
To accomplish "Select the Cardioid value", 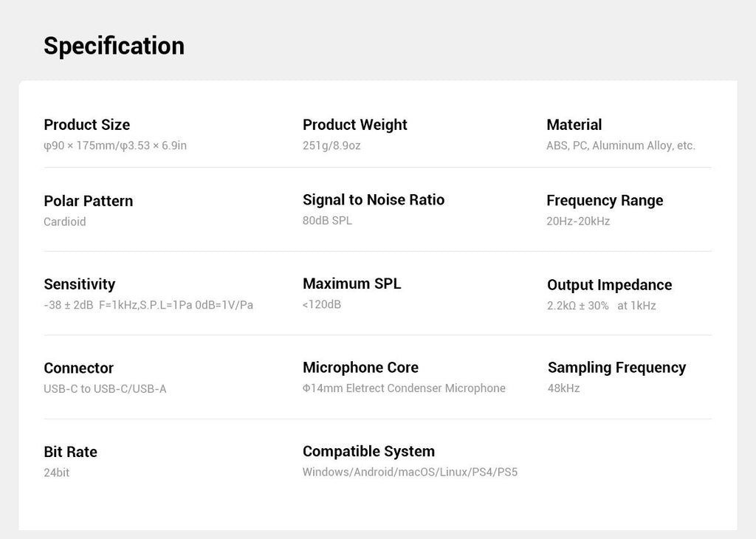I will [65, 222].
